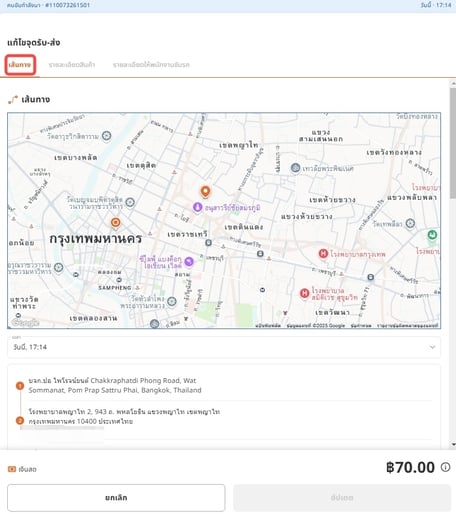Click stop number 1 orange circle
Viewport: 456px width, 514px height.
(20, 386)
